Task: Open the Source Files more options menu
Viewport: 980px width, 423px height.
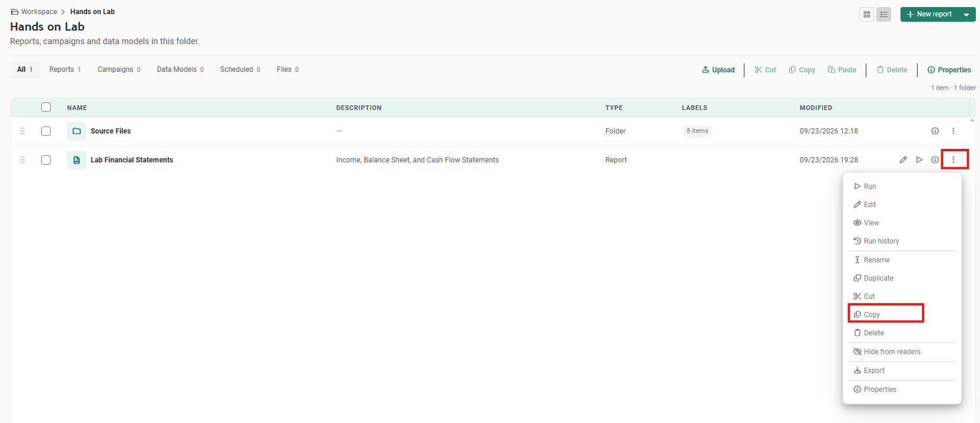Action: 953,131
